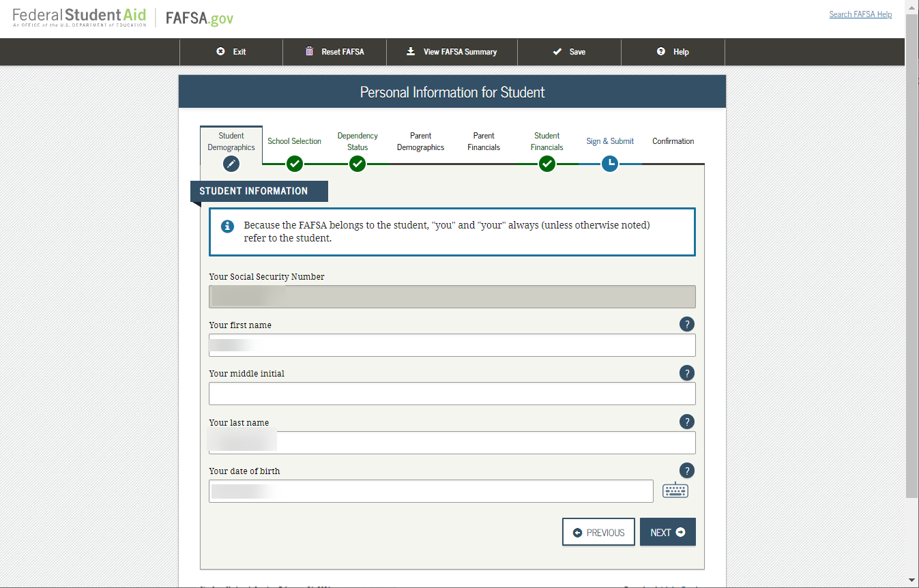Select the Student Demographics tab
919x588 pixels.
231,141
